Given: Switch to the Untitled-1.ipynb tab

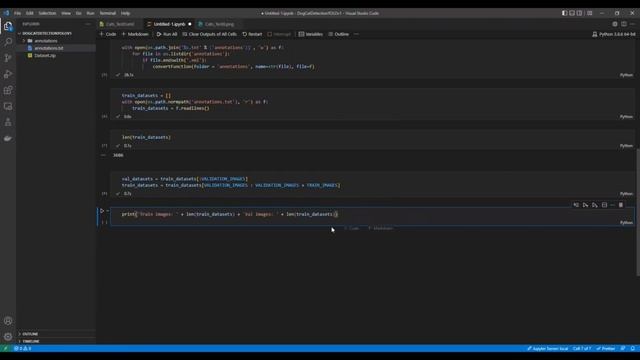Looking at the screenshot, I should coord(169,24).
